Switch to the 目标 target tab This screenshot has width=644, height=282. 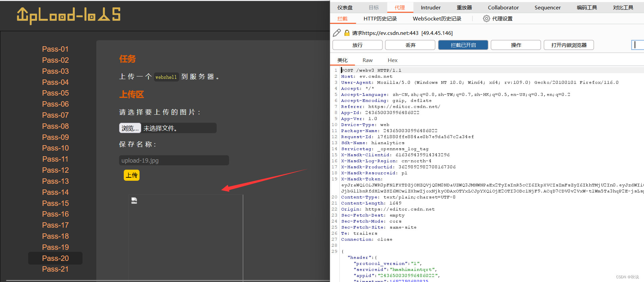point(374,7)
